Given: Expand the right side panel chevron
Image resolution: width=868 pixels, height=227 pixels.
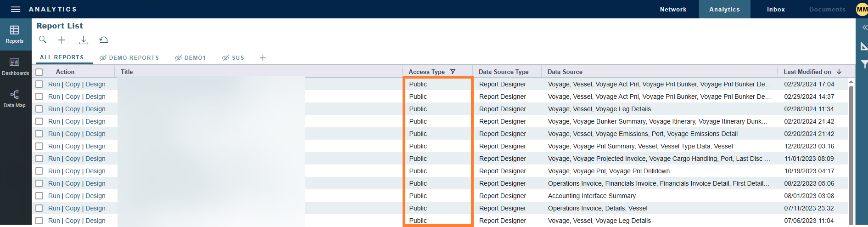Looking at the screenshot, I should pos(864,28).
